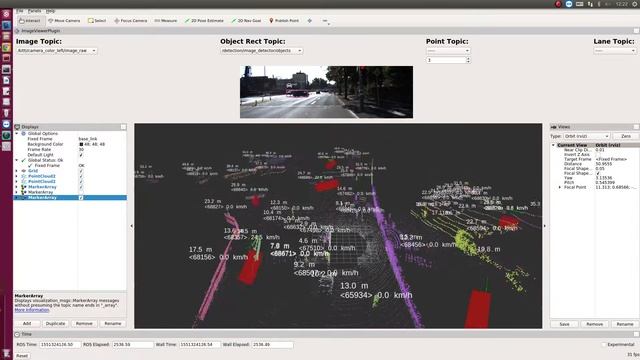Pick the Measure tool

(166, 20)
